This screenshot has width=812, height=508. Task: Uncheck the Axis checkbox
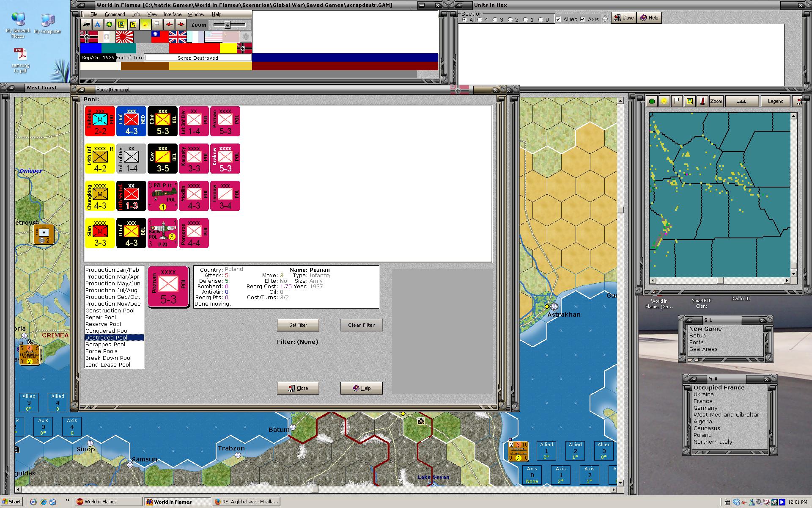point(583,19)
